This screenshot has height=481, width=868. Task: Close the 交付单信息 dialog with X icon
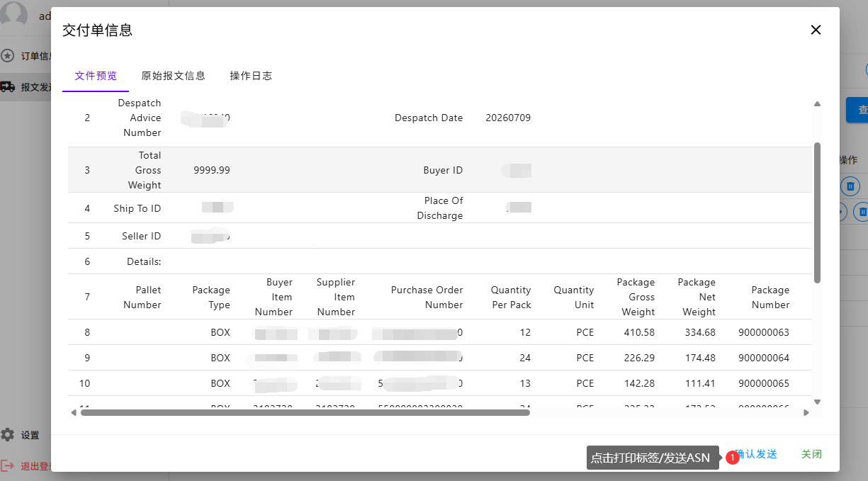(816, 30)
